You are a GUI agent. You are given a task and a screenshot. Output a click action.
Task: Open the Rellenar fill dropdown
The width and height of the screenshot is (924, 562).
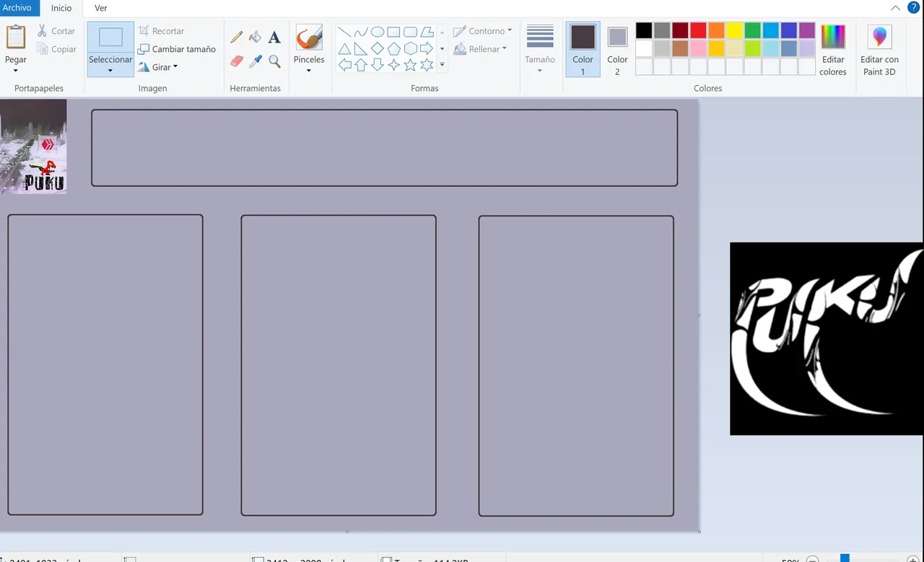(x=480, y=49)
